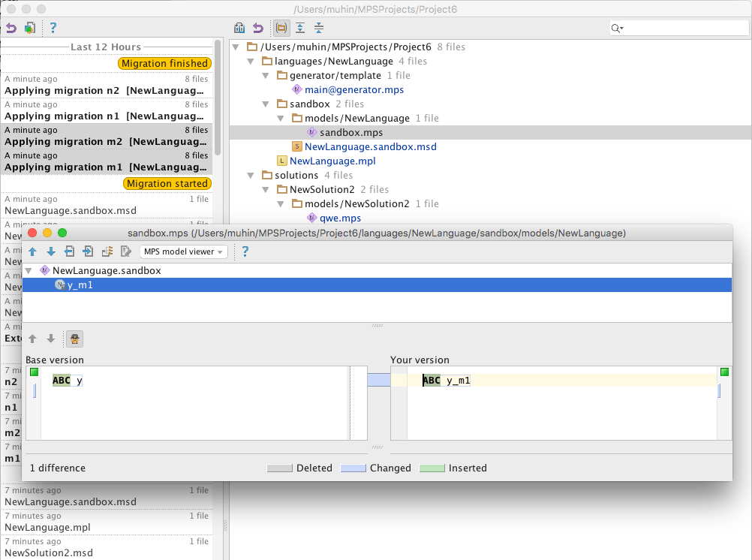This screenshot has width=752, height=560.
Task: Click the Create Patch icon
Action: (29, 29)
